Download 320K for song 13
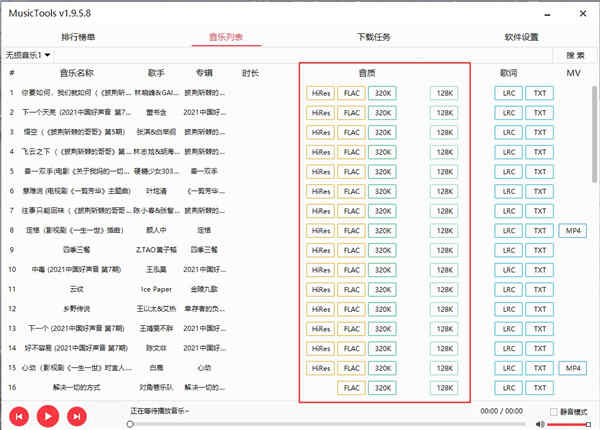600x430 pixels. [x=383, y=329]
